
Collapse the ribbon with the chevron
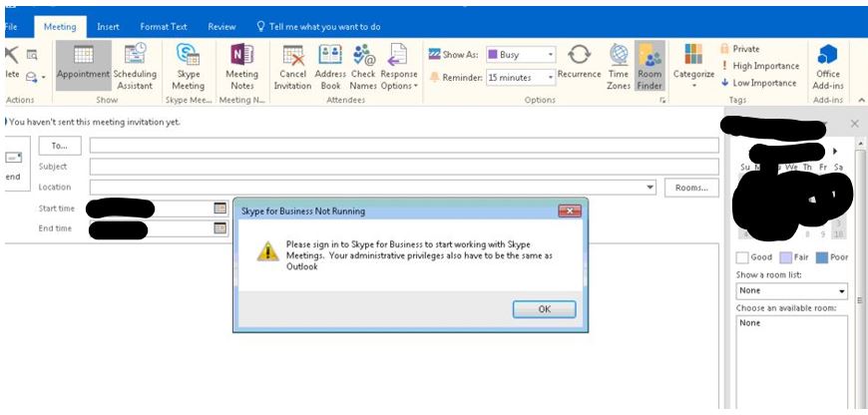[x=861, y=100]
